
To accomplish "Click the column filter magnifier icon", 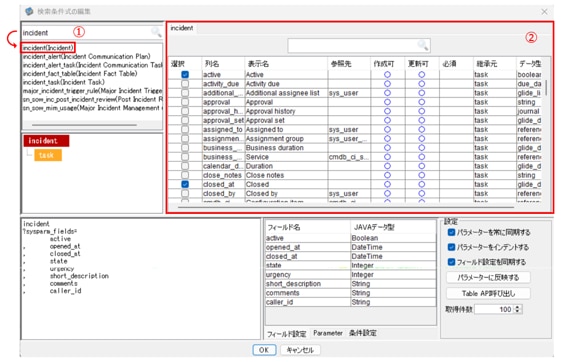I will tap(423, 45).
